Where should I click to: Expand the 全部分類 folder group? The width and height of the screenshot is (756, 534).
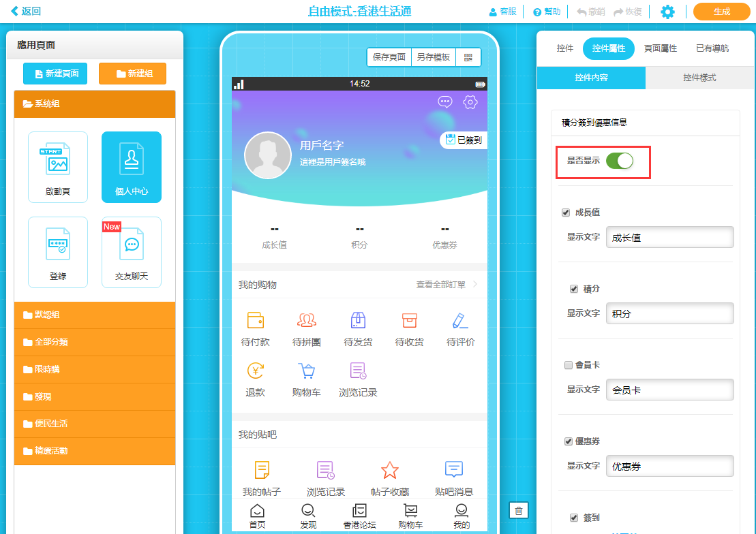pos(95,342)
